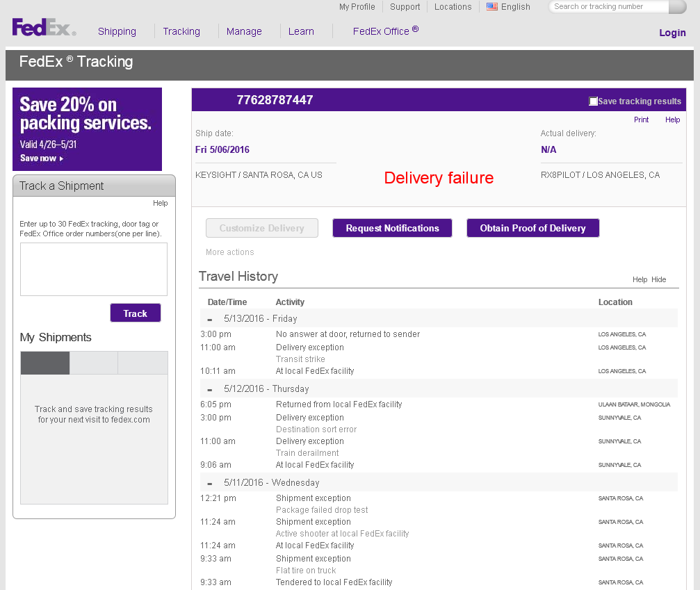Click the FedEx logo
This screenshot has height=590, width=700.
[44, 28]
